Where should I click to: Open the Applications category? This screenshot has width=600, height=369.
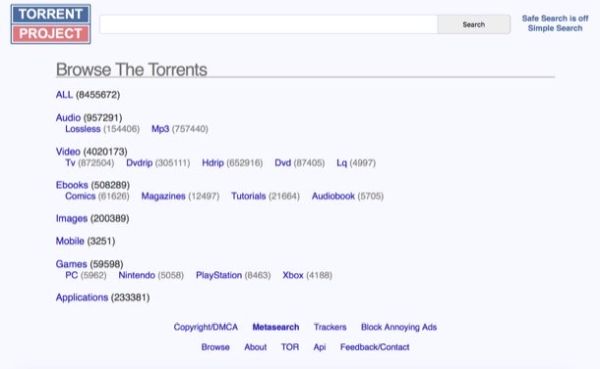click(82, 297)
